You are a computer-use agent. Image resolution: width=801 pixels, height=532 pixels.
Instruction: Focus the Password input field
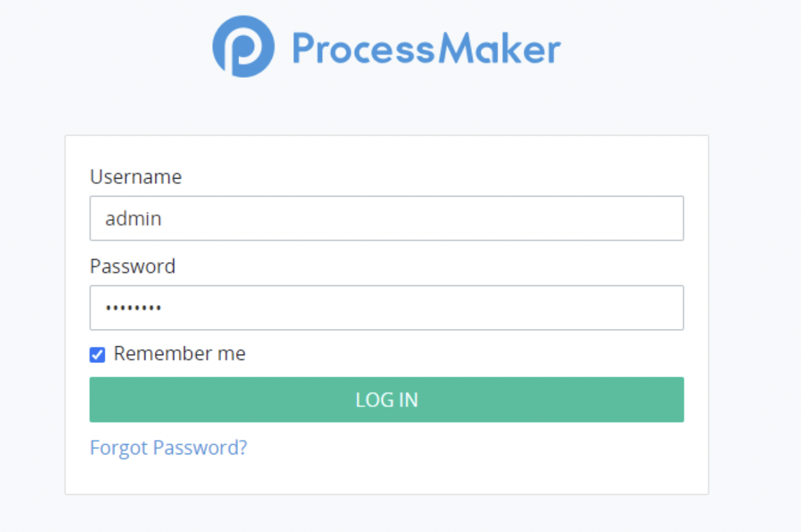[x=386, y=308]
